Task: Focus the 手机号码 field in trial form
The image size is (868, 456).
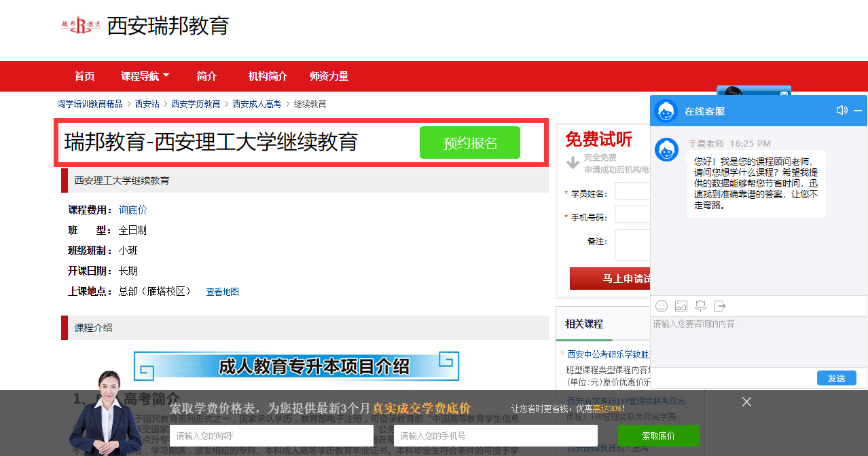Action: [x=632, y=214]
